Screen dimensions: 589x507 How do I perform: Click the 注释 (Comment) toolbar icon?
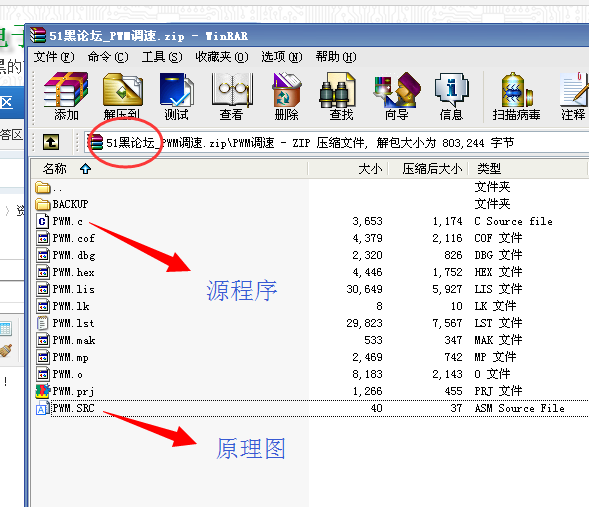pos(573,89)
